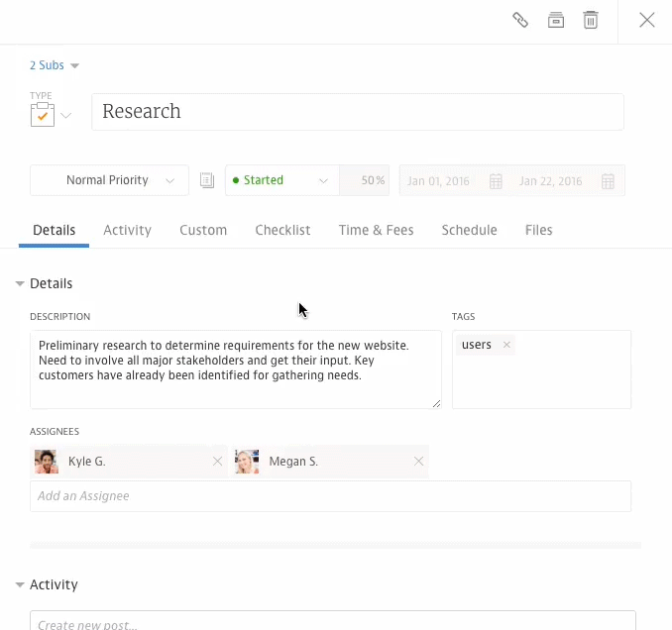Open the start date calendar icon
The image size is (672, 630).
497,181
